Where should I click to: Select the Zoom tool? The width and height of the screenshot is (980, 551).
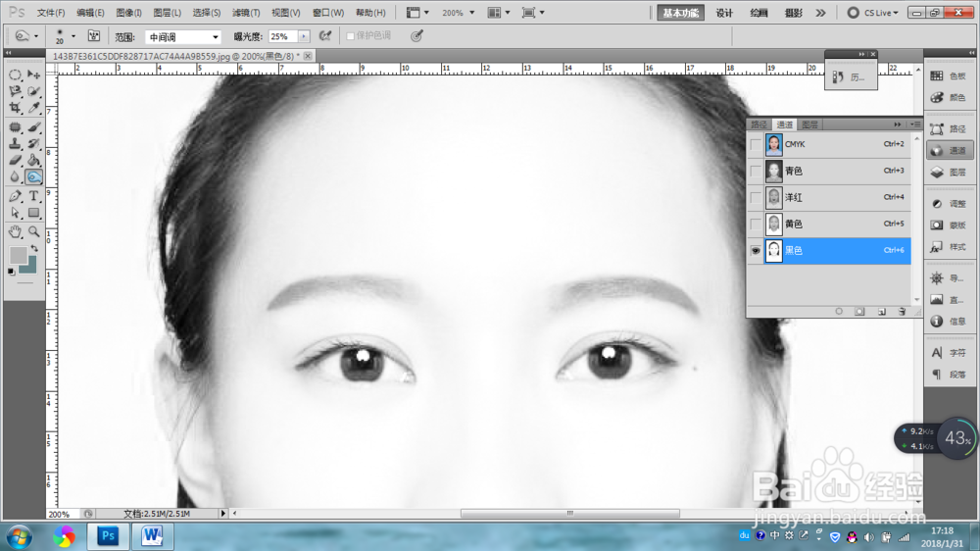click(33, 232)
